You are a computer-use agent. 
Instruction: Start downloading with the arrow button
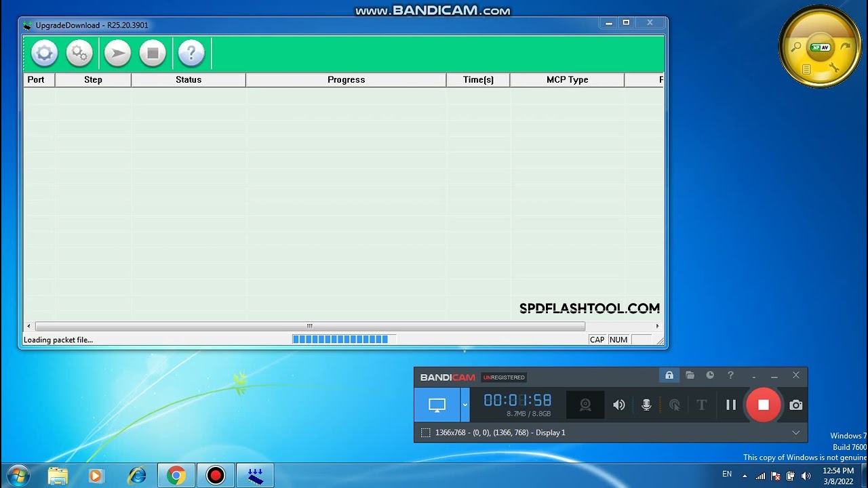tap(117, 53)
